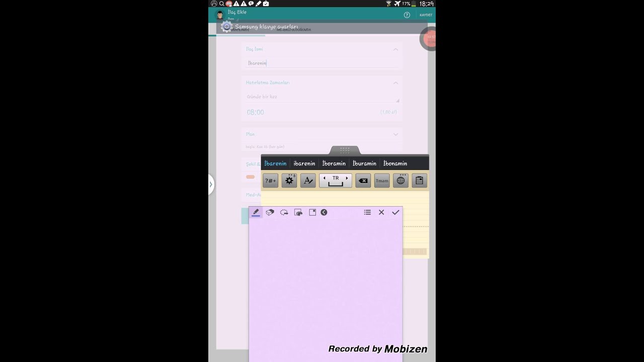
Task: Tap the clipboard key on the keyboard
Action: (x=419, y=180)
